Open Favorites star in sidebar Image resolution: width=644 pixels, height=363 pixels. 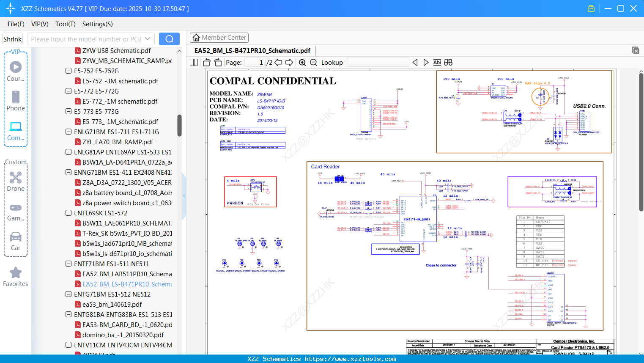16,277
